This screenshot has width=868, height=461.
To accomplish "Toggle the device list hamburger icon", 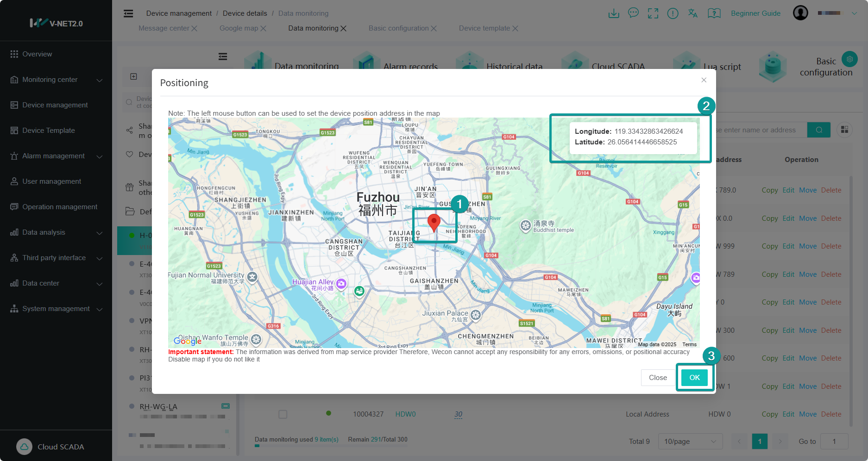I will [223, 56].
